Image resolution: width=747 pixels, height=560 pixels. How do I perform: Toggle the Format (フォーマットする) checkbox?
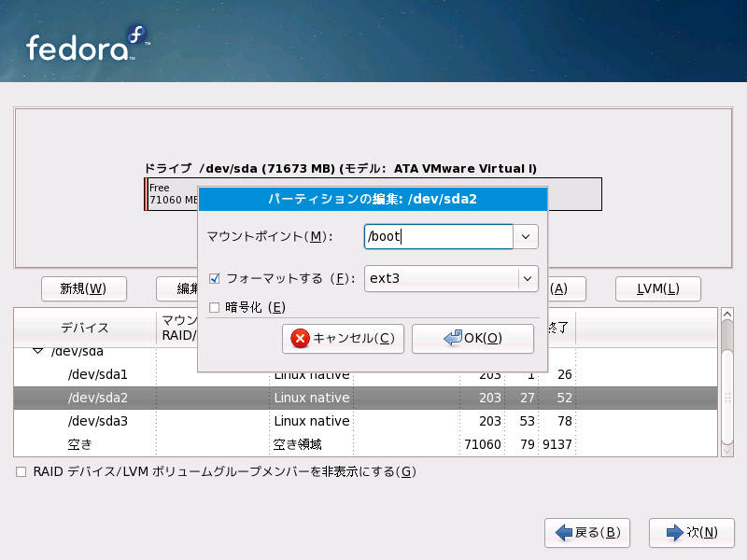tap(215, 278)
